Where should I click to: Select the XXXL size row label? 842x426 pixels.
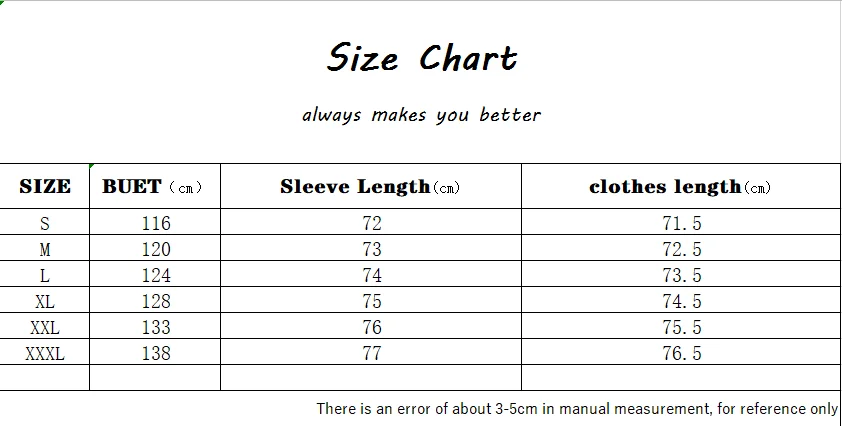click(x=45, y=353)
